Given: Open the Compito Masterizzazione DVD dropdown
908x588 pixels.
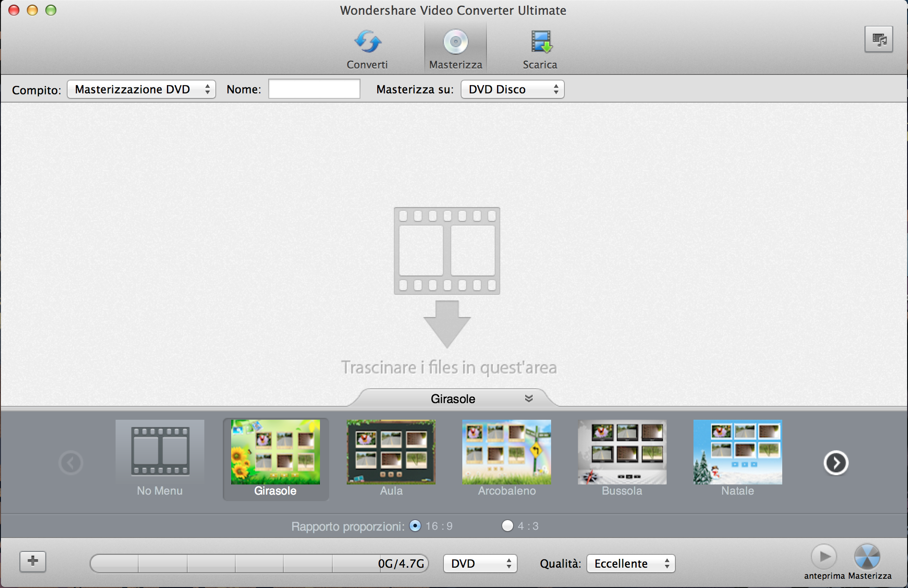Looking at the screenshot, I should tap(141, 89).
